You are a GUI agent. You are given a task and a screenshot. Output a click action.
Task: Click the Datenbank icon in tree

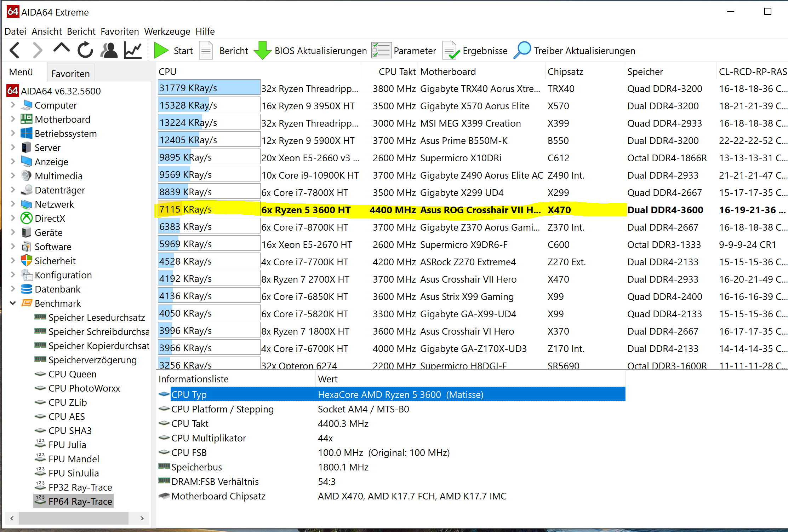click(27, 289)
